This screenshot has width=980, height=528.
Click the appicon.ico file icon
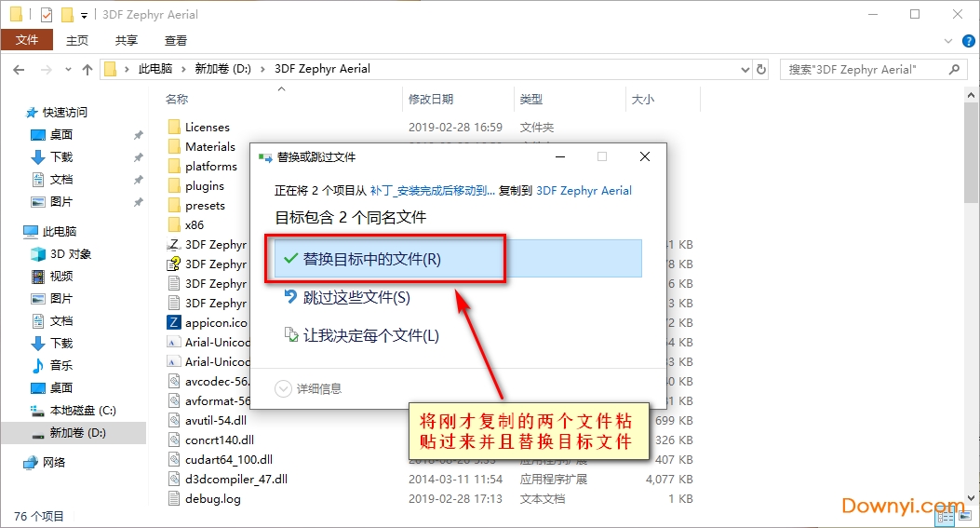coord(173,323)
